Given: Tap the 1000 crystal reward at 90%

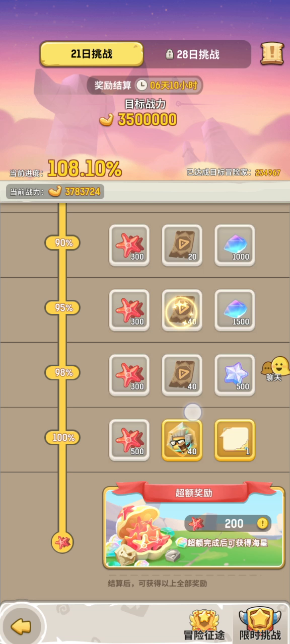Looking at the screenshot, I should (x=235, y=246).
